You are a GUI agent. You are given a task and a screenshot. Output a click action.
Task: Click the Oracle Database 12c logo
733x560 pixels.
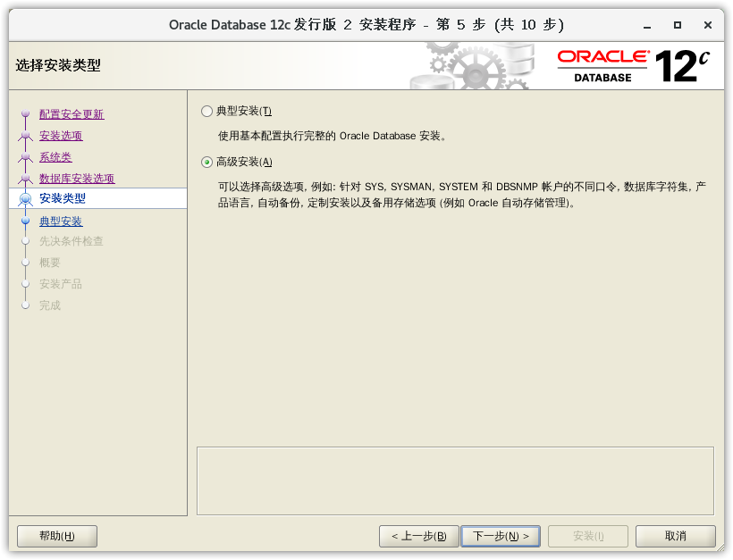click(635, 66)
